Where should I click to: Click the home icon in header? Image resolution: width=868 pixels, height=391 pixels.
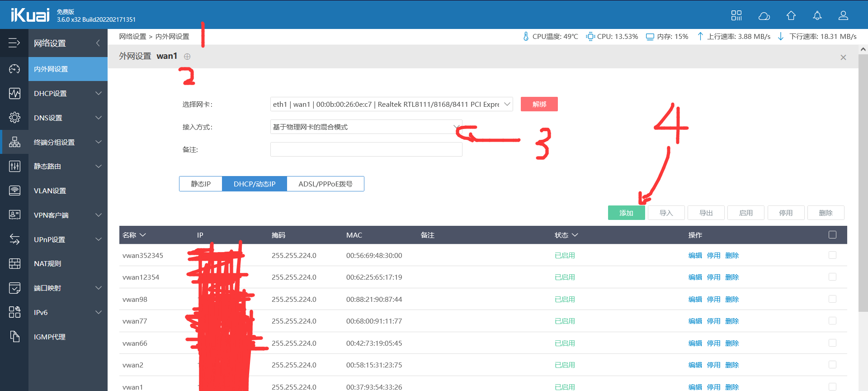click(791, 16)
